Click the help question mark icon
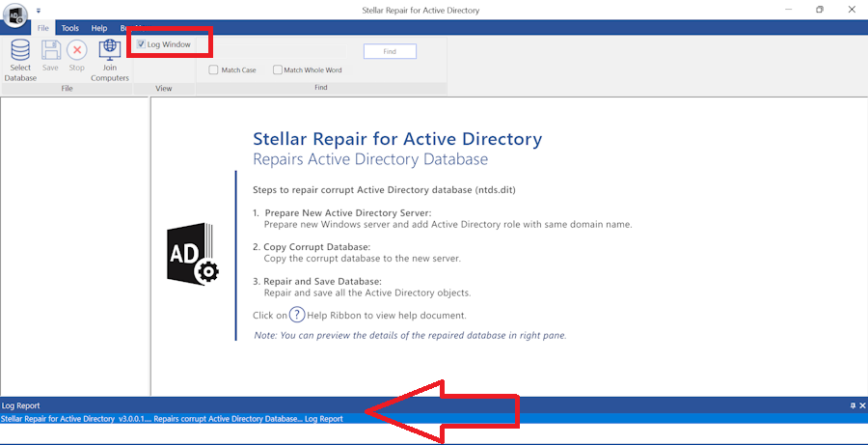 tap(297, 316)
